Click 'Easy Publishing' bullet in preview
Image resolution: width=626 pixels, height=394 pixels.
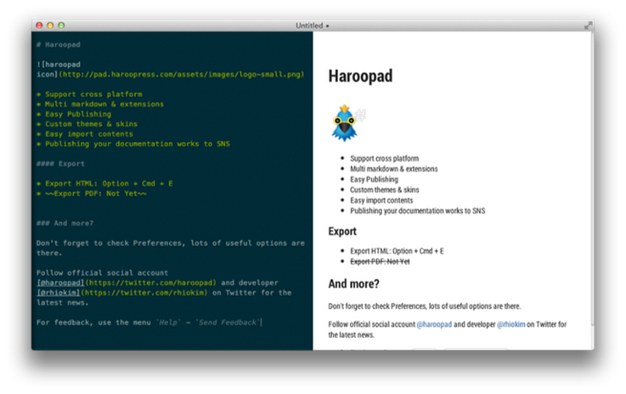374,179
